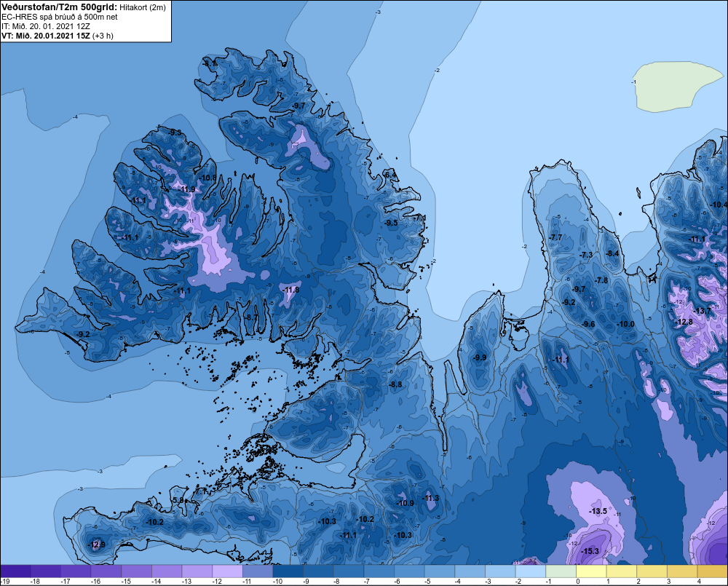Viewport: 728px width, 586px height.
Task: Click the temperature value -11.3 on the map
Action: 430,498
